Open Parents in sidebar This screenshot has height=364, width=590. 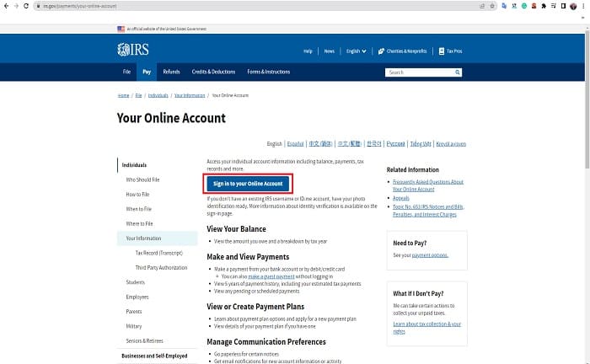[x=134, y=312]
